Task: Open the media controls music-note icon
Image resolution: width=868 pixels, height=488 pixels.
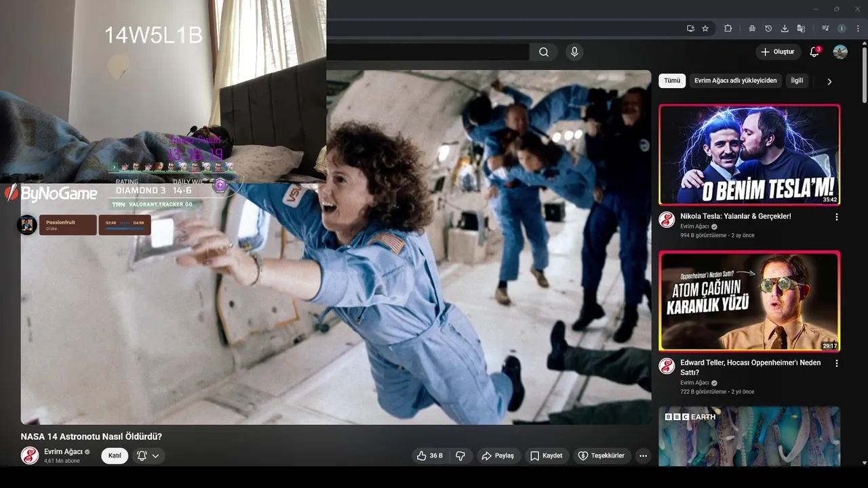Action: (825, 28)
